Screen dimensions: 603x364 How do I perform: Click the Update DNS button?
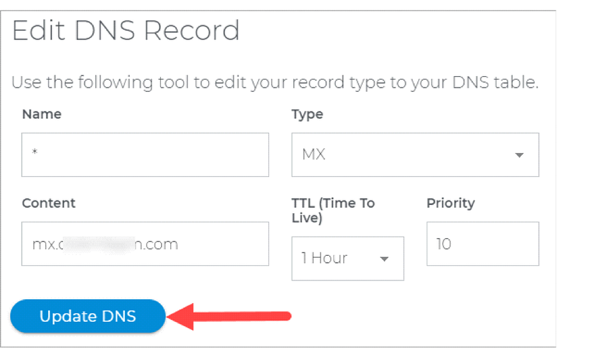tap(87, 316)
